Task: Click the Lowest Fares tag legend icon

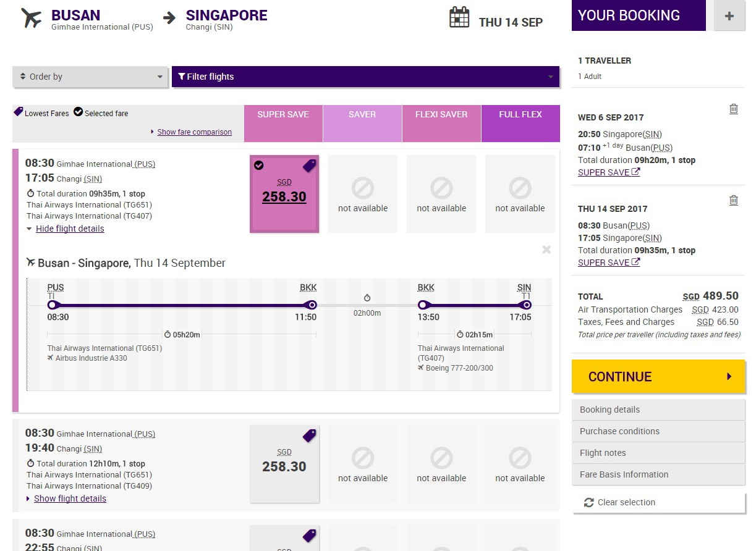Action: coord(19,112)
